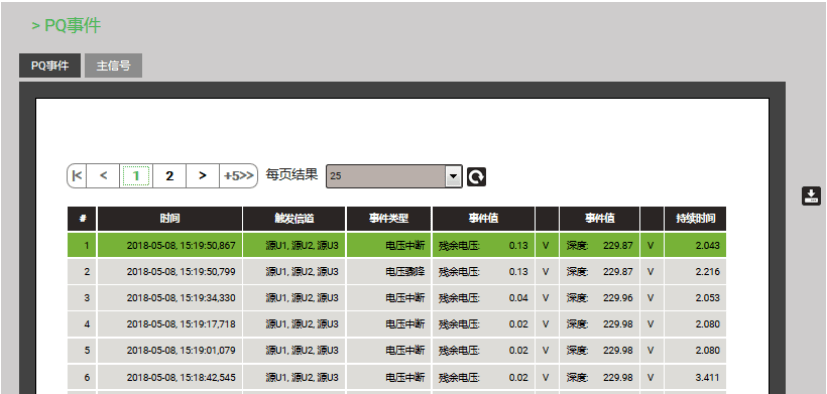Go to previous page with < arrow

coord(103,176)
